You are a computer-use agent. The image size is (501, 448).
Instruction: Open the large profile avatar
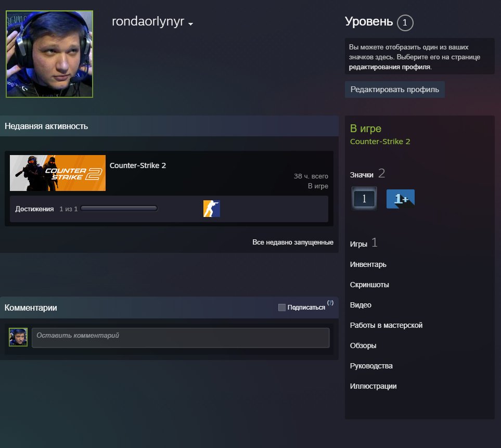[49, 54]
